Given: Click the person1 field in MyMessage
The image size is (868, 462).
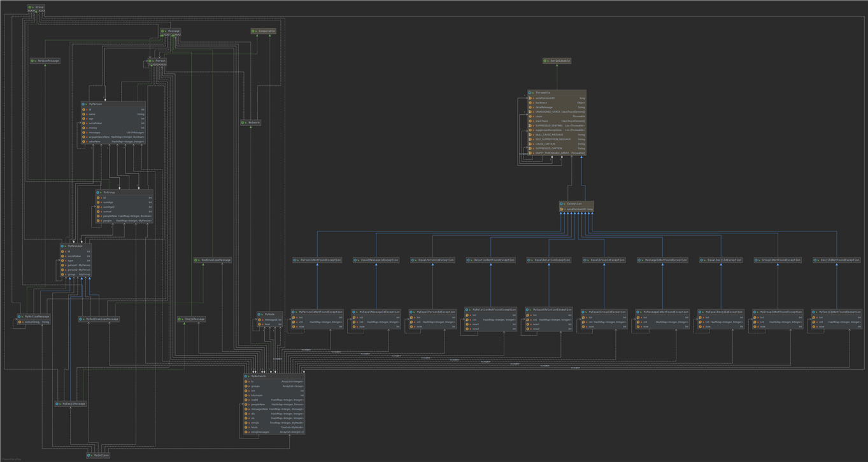Looking at the screenshot, I should [76, 265].
